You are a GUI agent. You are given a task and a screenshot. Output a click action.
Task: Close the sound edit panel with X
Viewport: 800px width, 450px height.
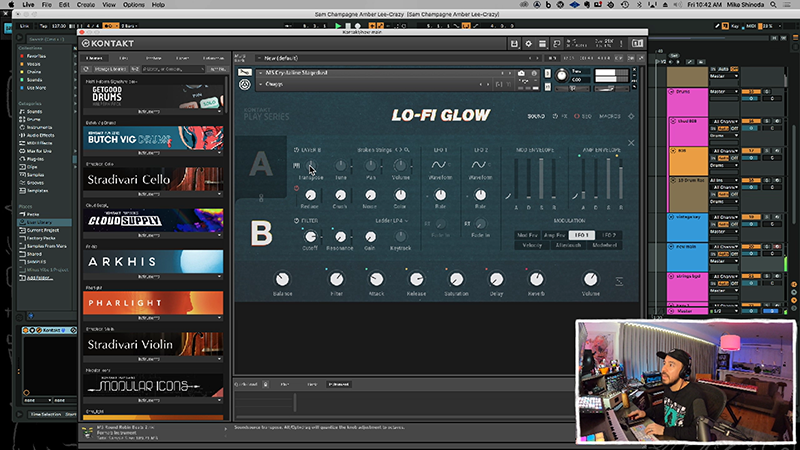click(x=630, y=143)
